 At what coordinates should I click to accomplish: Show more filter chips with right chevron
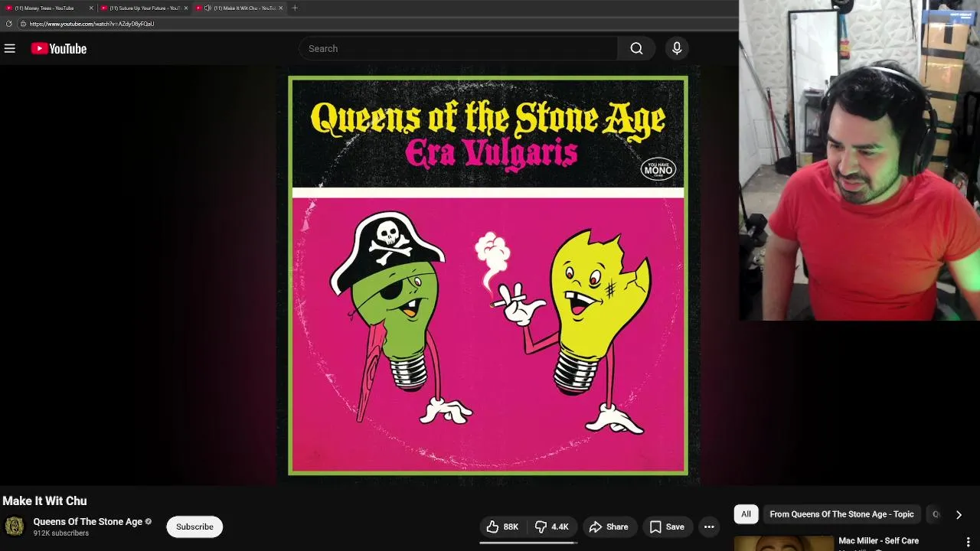click(959, 514)
